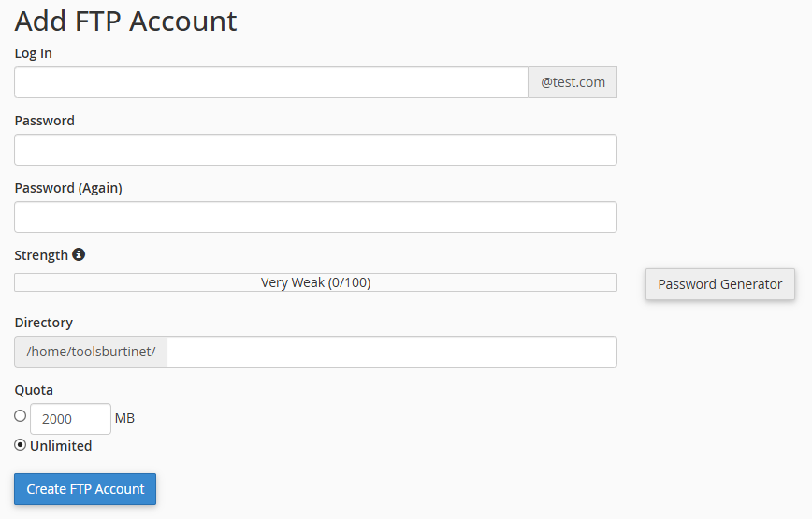The image size is (812, 519).
Task: Focus the Log In username field
Action: [271, 82]
